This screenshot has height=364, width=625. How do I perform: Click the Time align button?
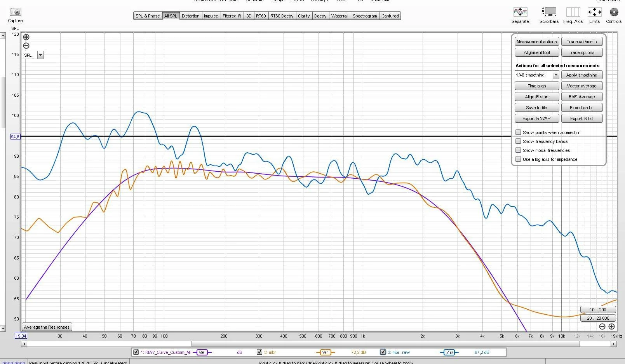(x=536, y=86)
